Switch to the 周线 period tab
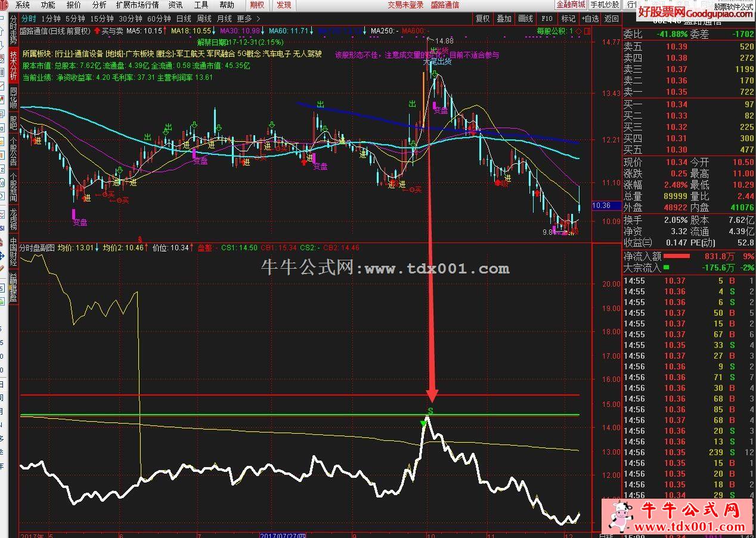Viewport: 756px width, 538px height. pyautogui.click(x=204, y=18)
